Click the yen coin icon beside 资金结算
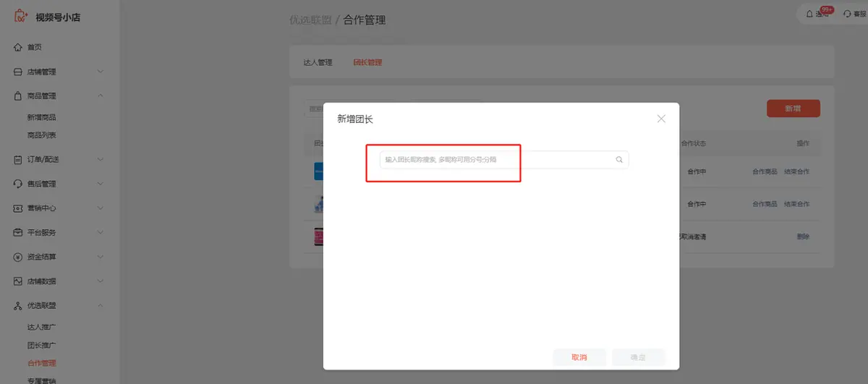The width and height of the screenshot is (868, 384). [18, 257]
